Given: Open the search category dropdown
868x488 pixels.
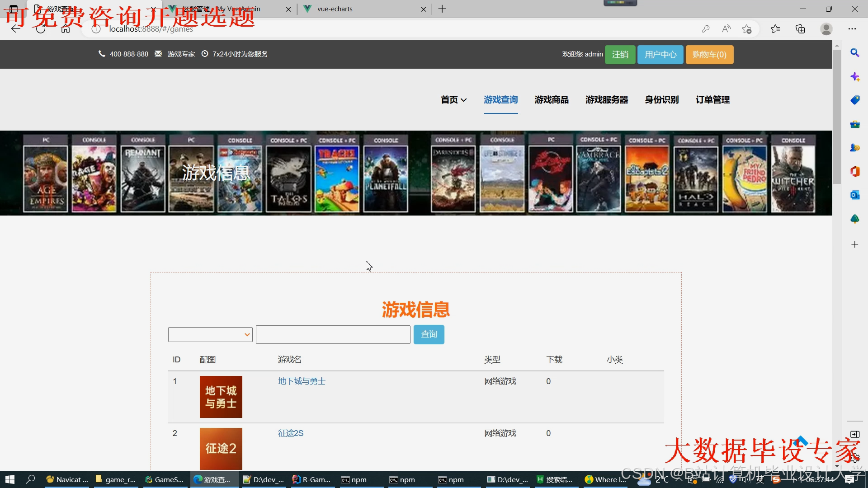Looking at the screenshot, I should 210,334.
